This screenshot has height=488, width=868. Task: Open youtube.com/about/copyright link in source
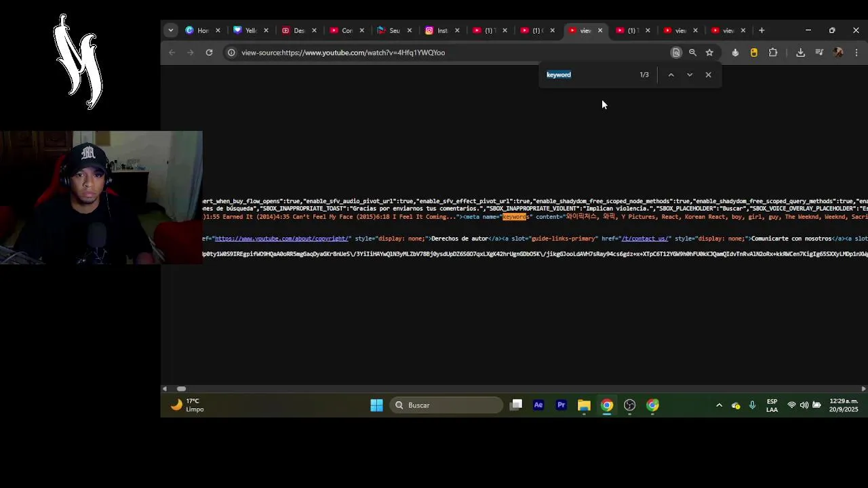coord(282,239)
